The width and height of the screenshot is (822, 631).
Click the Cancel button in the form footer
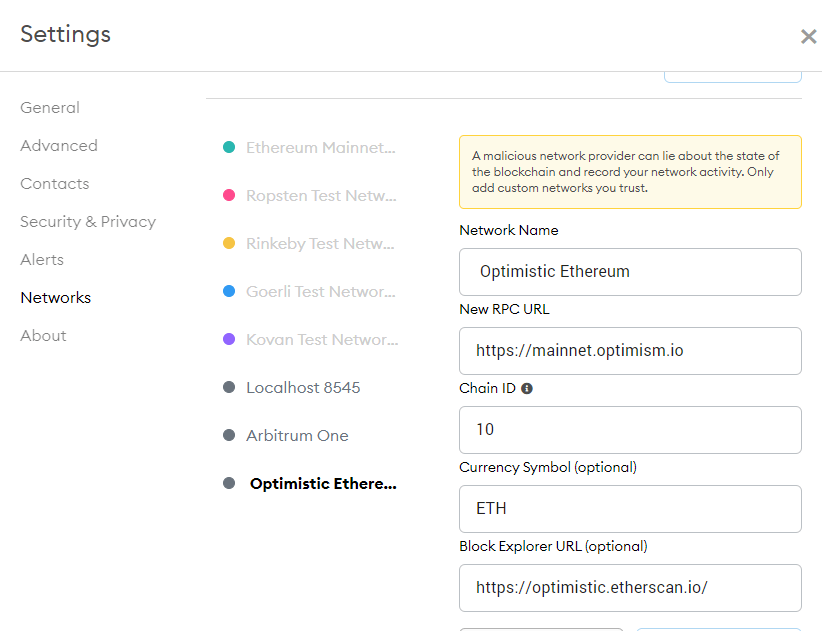[540, 628]
